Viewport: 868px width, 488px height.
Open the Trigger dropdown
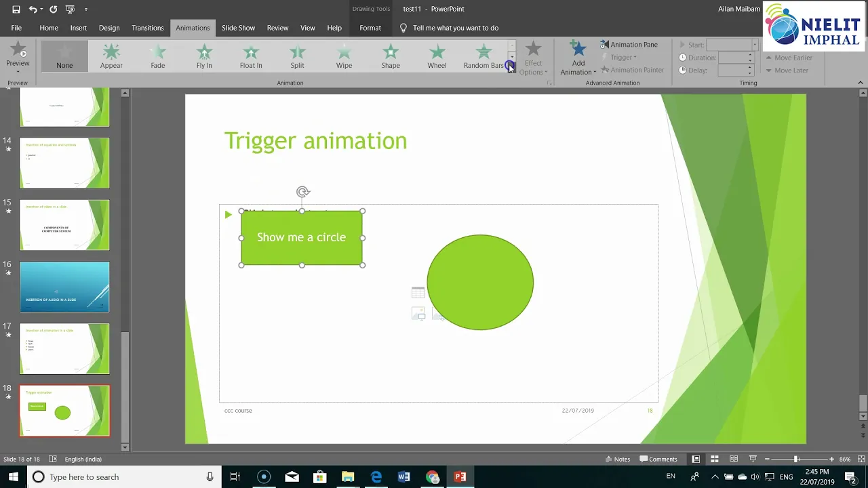(619, 58)
